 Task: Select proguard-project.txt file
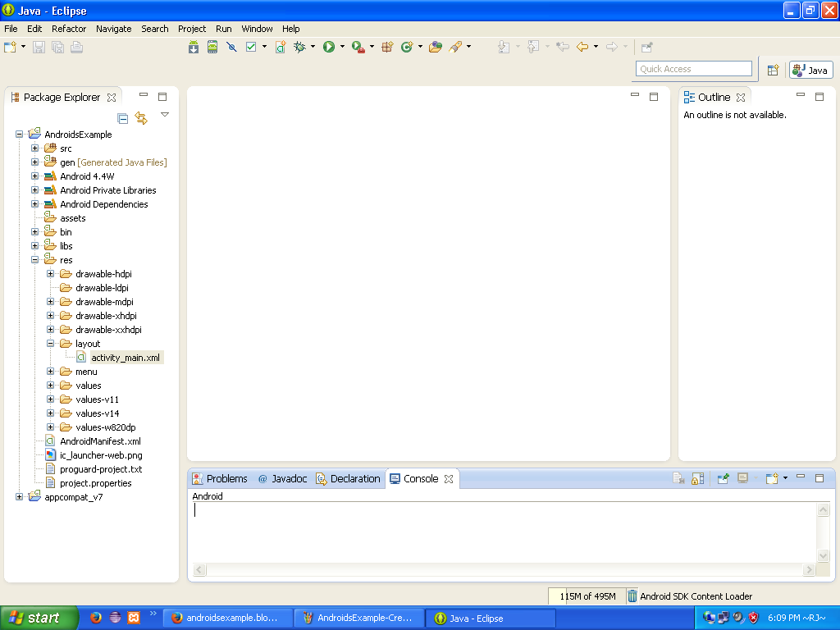click(101, 468)
